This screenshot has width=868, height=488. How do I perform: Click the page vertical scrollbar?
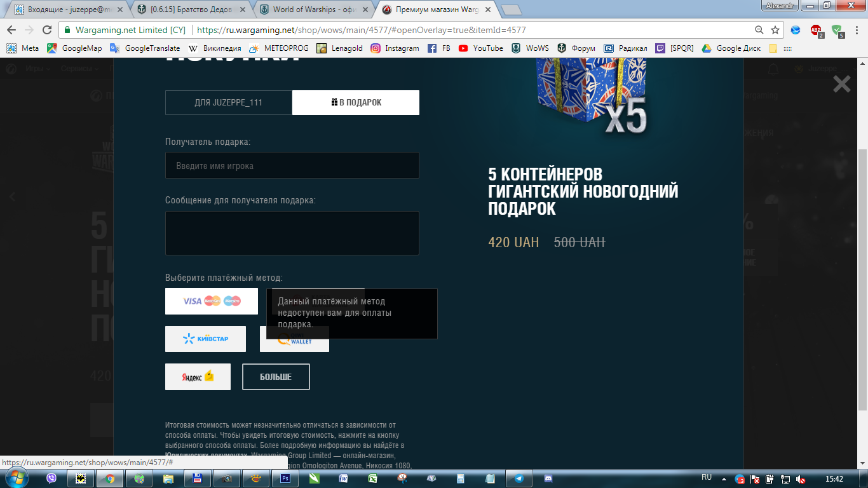point(862,280)
